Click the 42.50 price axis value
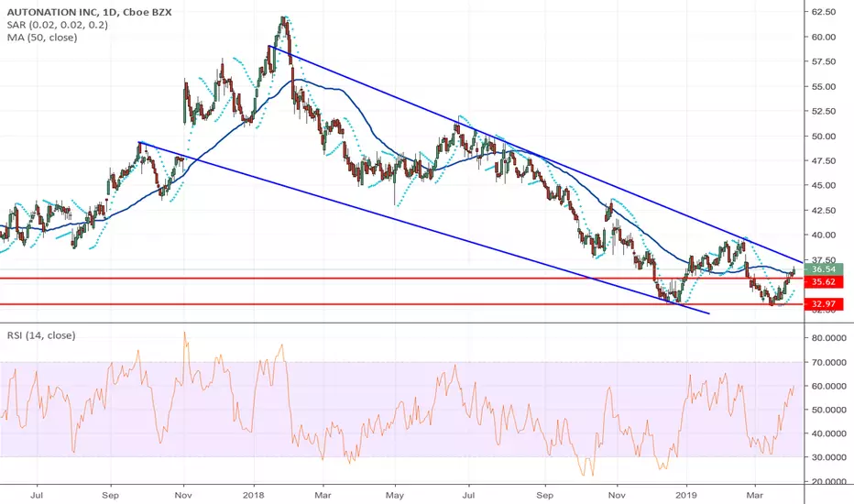This screenshot has height=504, width=854. click(824, 211)
